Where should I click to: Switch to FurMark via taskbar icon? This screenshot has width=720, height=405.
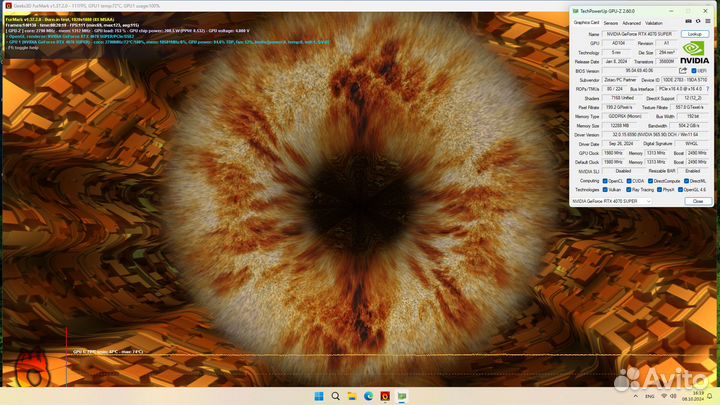385,396
